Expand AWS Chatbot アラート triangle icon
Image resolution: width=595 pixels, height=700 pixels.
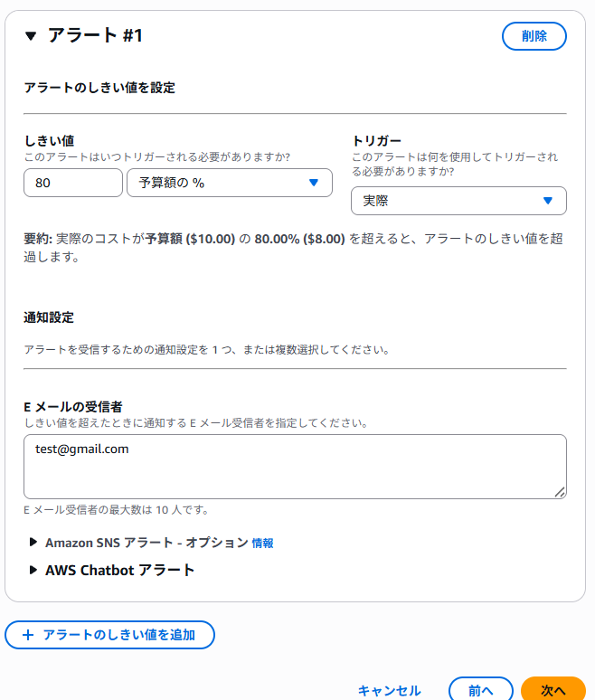33,570
